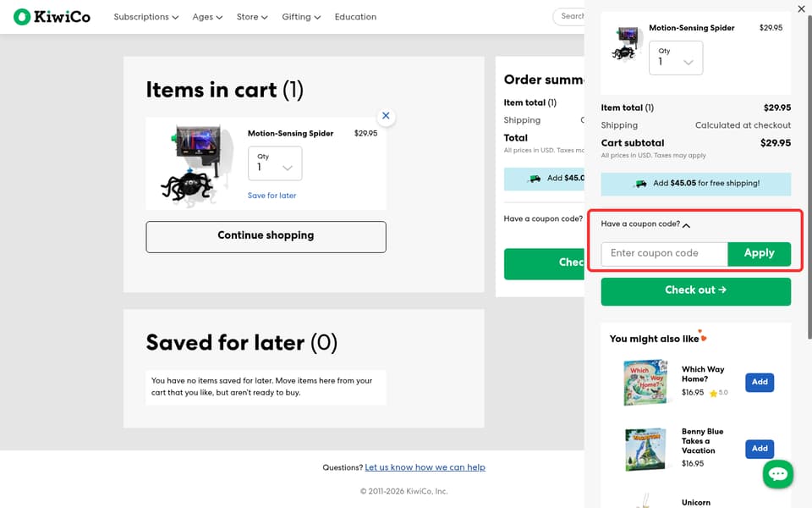Click the Cart subtotal amount $29.95
This screenshot has height=508, width=812.
[x=776, y=143]
